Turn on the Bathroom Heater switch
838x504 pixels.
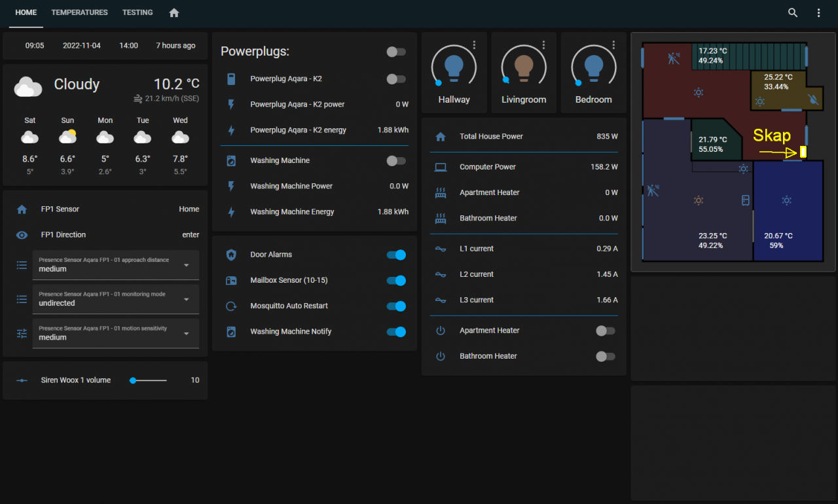coord(605,356)
